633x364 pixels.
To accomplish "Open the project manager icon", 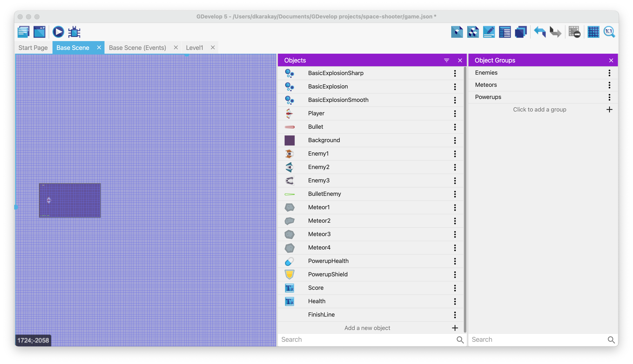I will pyautogui.click(x=24, y=32).
